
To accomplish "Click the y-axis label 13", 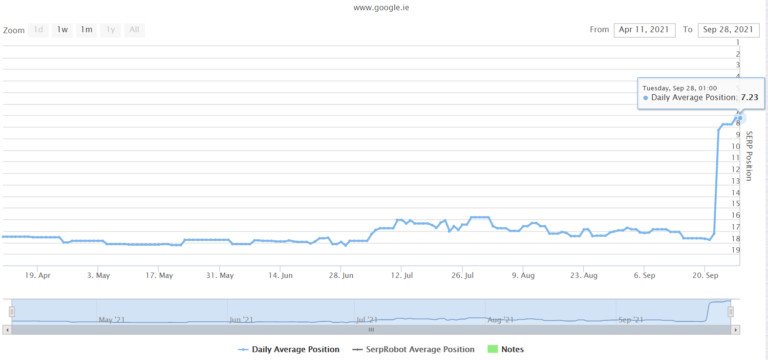I will (736, 181).
